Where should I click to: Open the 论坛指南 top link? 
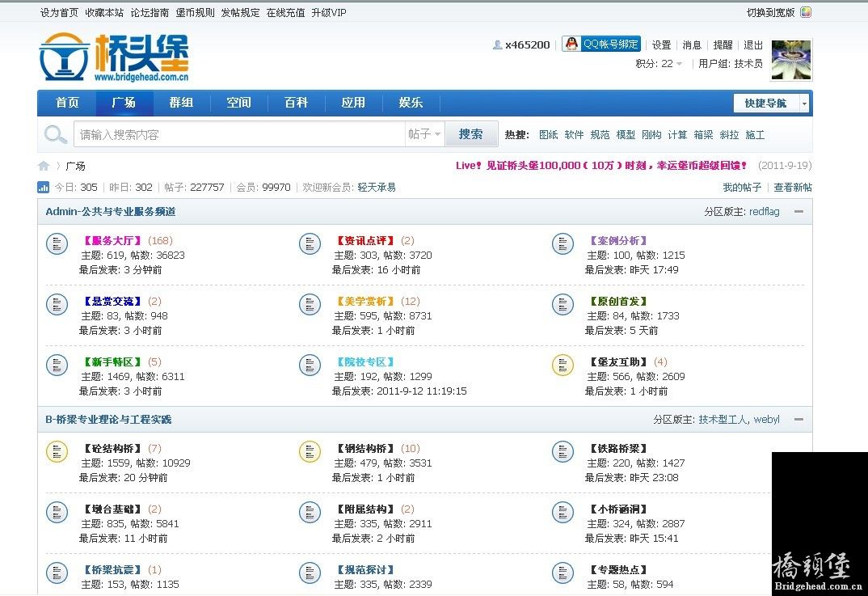pyautogui.click(x=150, y=12)
